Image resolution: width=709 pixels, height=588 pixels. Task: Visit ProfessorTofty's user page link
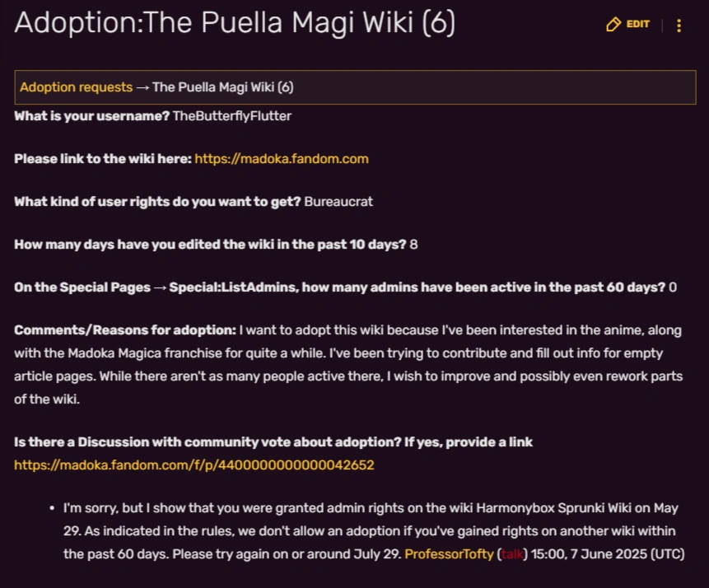tap(449, 553)
